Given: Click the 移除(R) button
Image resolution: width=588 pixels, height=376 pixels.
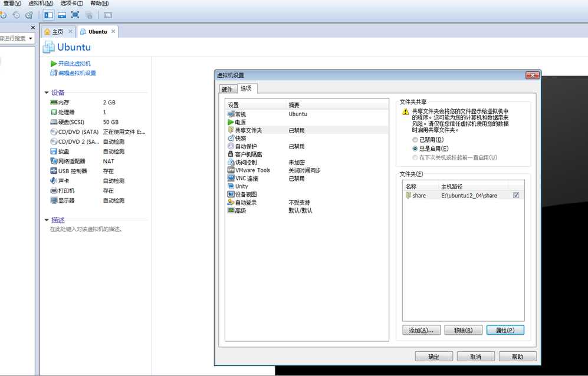Looking at the screenshot, I should 463,330.
